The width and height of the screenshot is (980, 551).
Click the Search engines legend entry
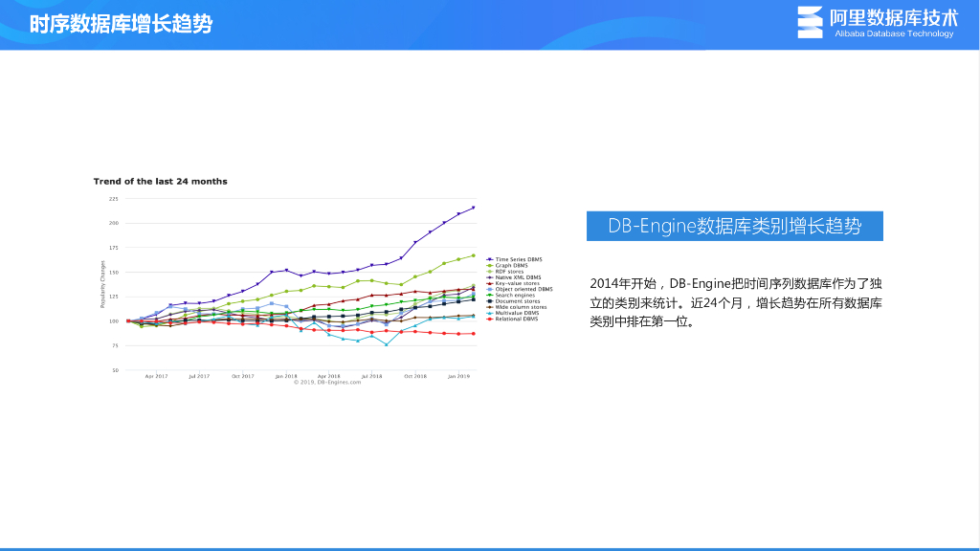point(515,295)
